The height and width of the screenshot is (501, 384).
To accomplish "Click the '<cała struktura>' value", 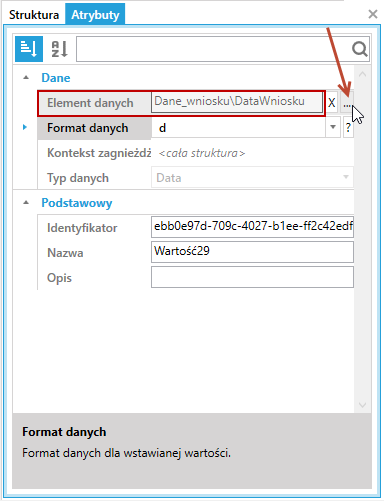I will coord(202,153).
